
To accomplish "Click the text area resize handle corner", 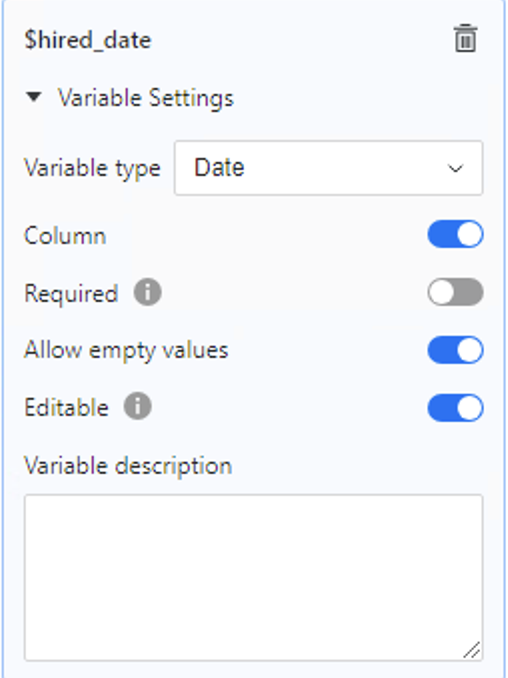I will (x=472, y=650).
